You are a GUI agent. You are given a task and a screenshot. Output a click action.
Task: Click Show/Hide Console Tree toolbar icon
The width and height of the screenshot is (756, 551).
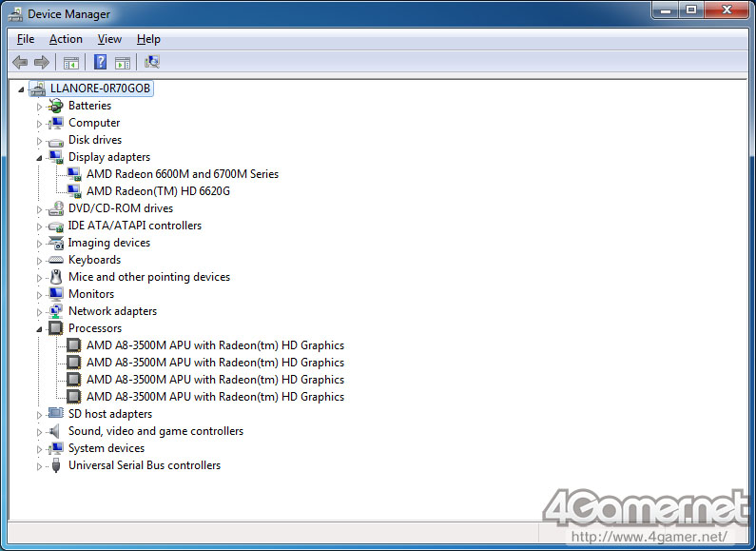click(x=70, y=63)
